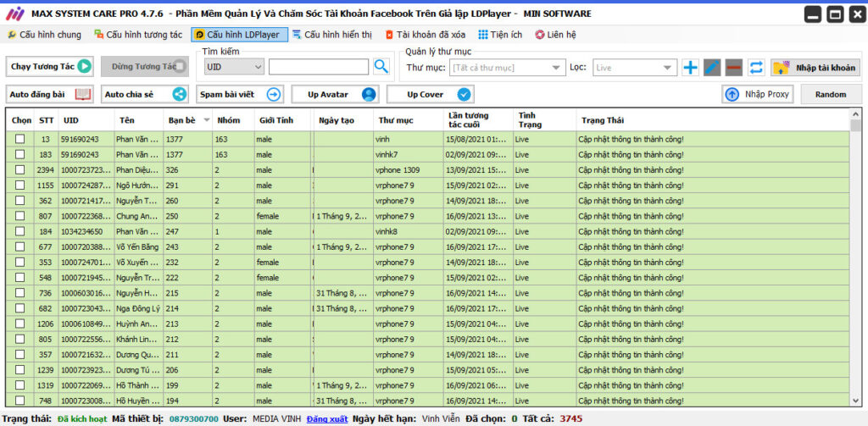Screen dimensions: 868x426
Task: Click the Up Avatar button
Action: point(336,95)
